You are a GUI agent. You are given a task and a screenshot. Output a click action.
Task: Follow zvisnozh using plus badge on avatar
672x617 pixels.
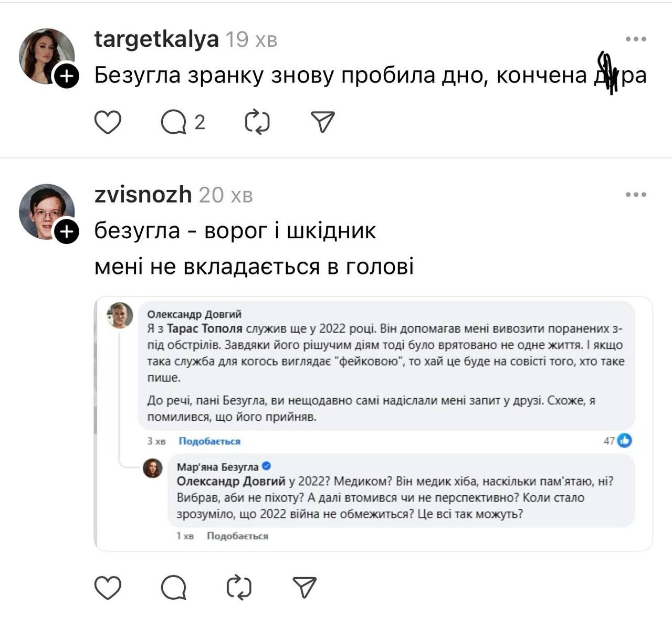[67, 232]
